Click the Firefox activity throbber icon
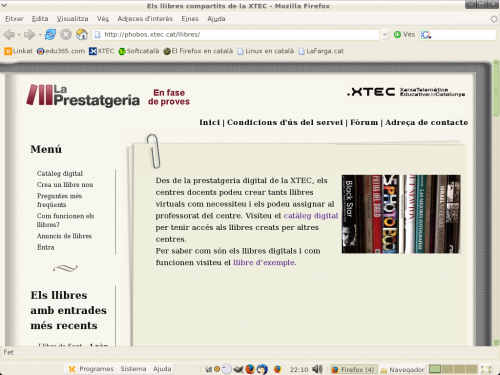 494,19
